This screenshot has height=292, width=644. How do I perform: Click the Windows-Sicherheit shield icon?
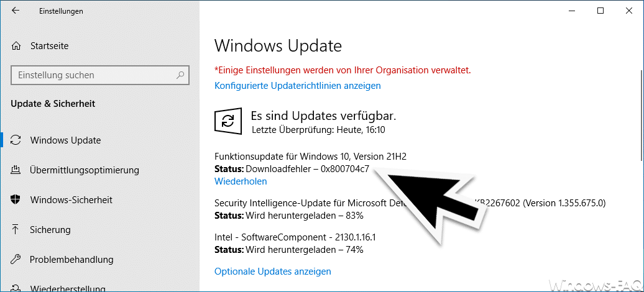[16, 199]
